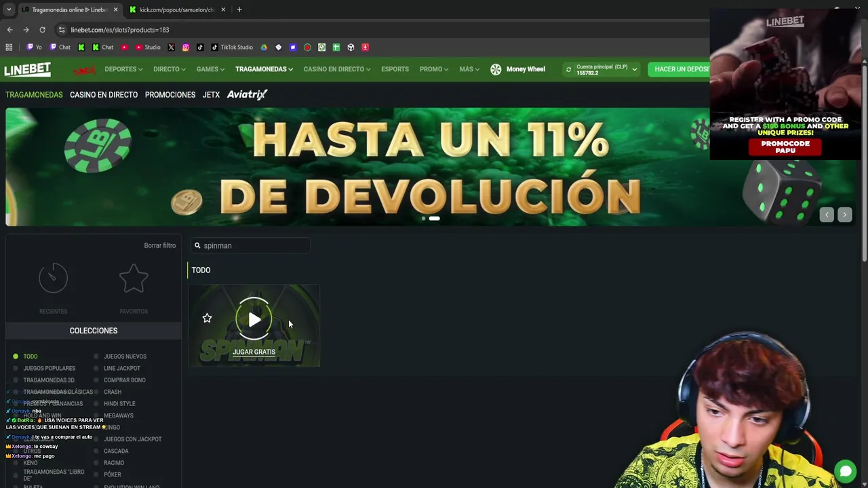Go to next banner slide arrow

click(844, 214)
